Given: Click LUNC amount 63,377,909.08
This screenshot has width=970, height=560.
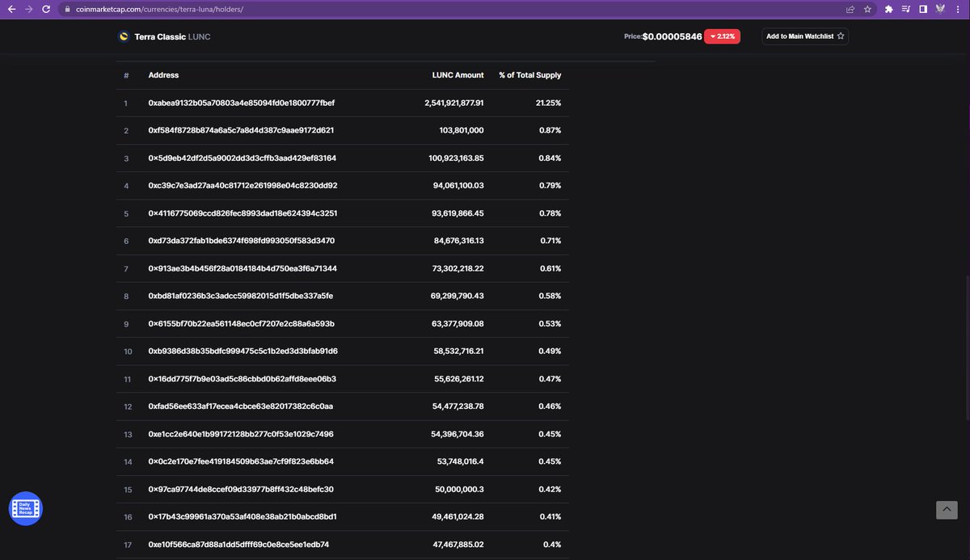Looking at the screenshot, I should (459, 324).
